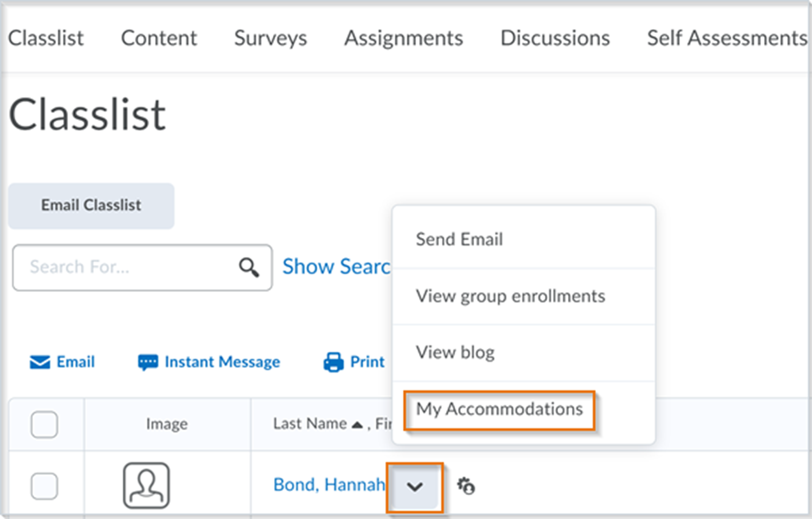Select View group enrollments menu item

tap(510, 296)
